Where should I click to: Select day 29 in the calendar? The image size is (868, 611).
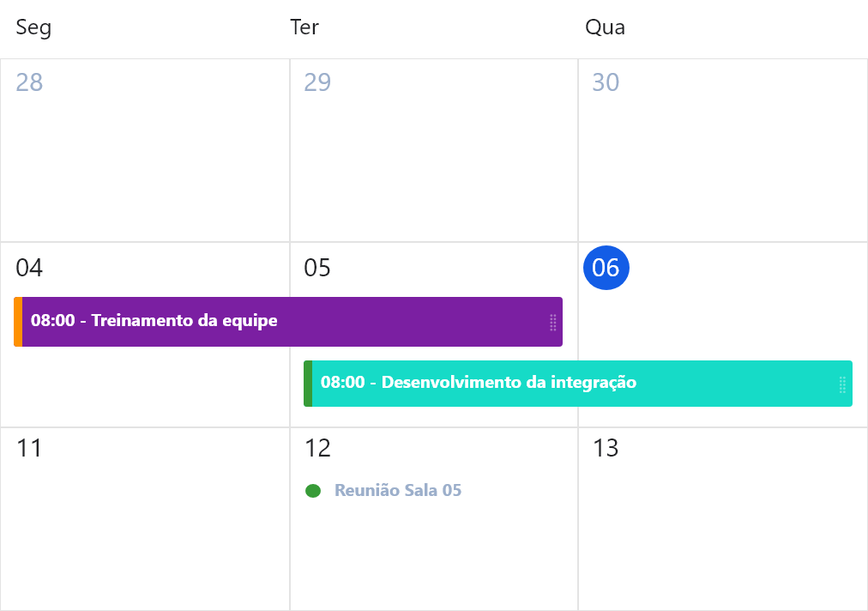317,82
